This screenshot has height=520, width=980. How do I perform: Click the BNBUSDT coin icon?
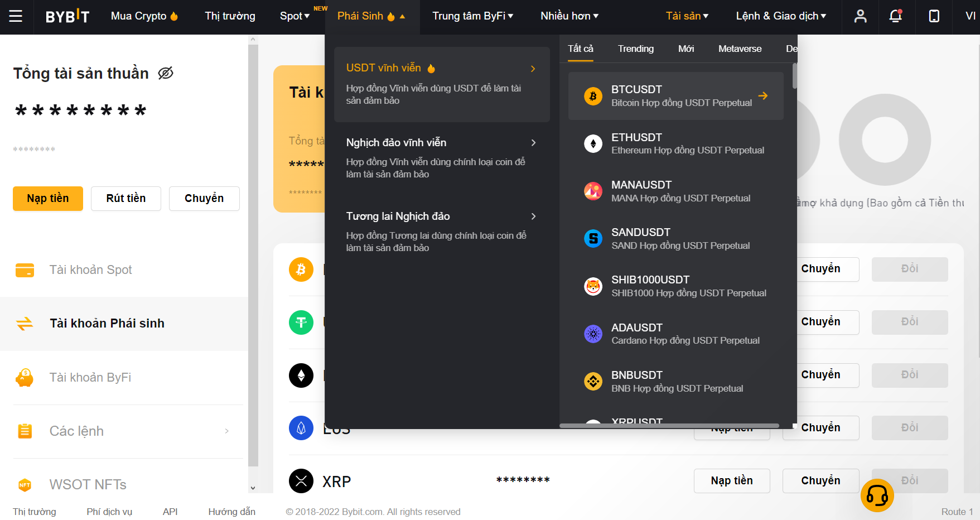593,382
